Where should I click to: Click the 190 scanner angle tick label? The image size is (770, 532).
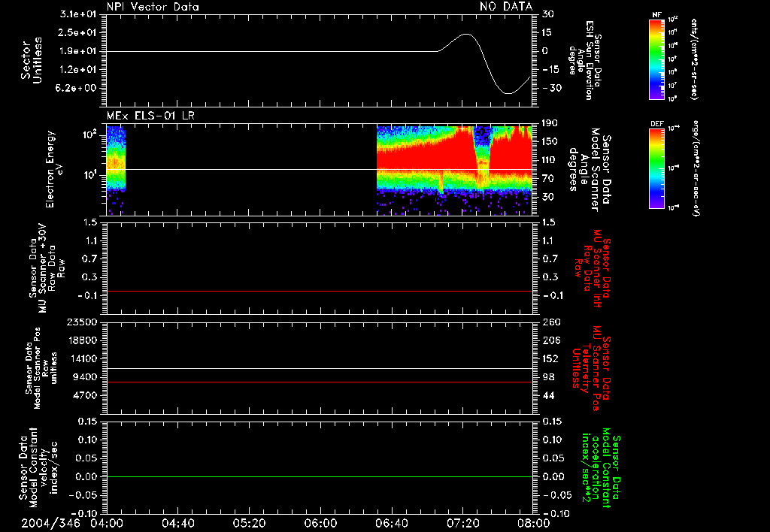tap(550, 123)
